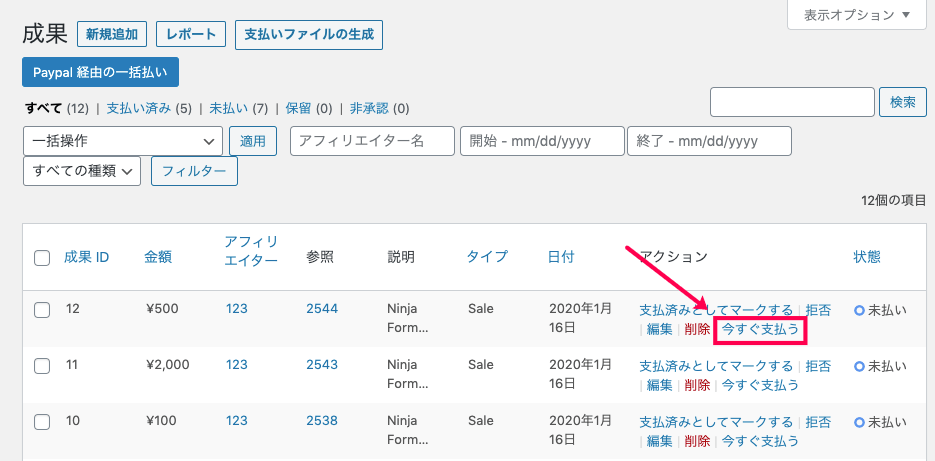Image resolution: width=935 pixels, height=461 pixels.
Task: Mark referral ¥100 row as paid
Action: (716, 422)
